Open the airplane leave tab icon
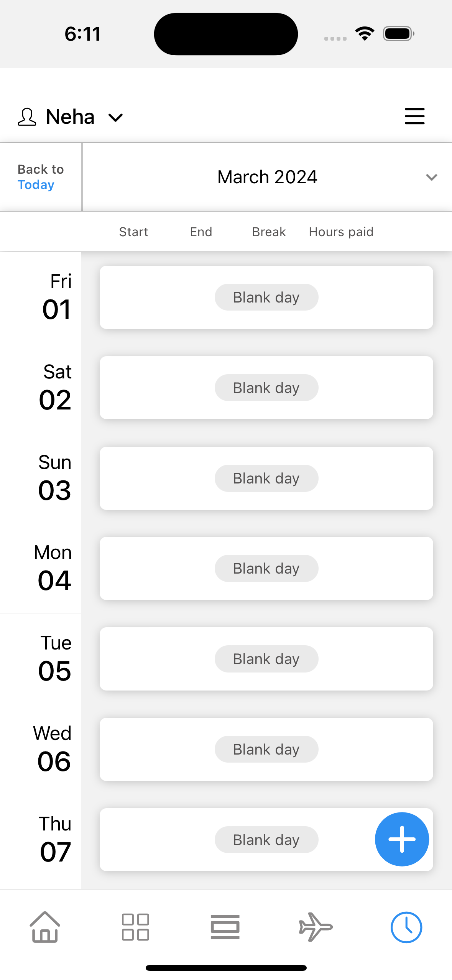 [316, 927]
